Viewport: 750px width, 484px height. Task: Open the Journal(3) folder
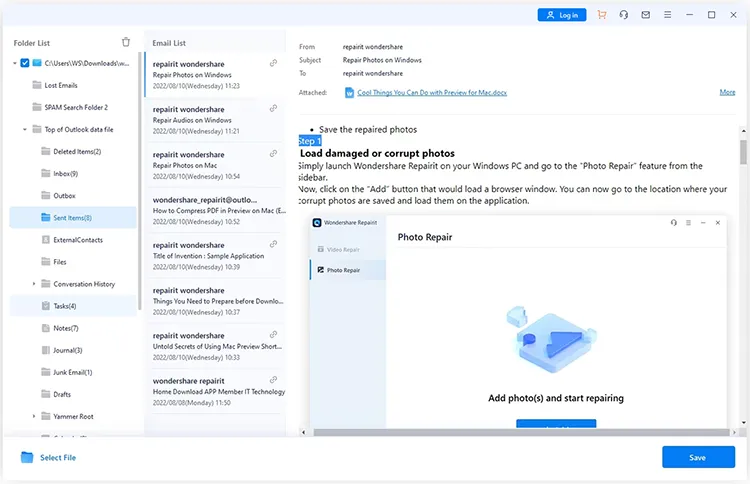67,350
